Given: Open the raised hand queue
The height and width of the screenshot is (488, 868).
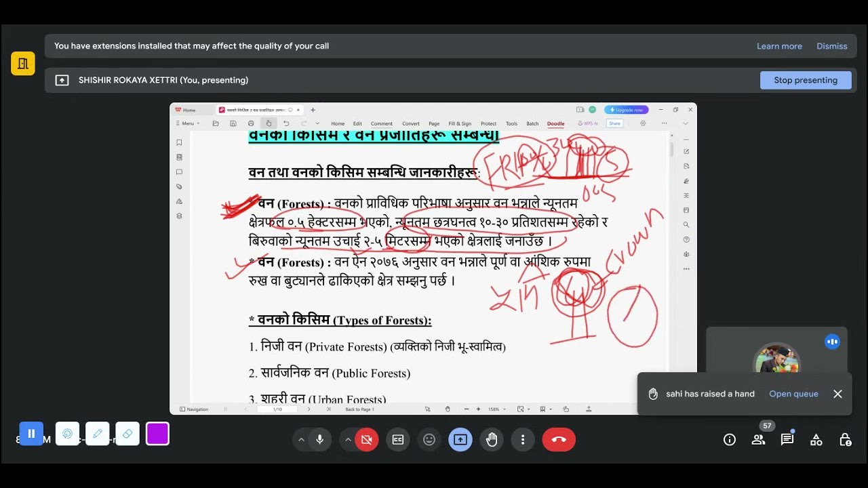Looking at the screenshot, I should tap(793, 394).
